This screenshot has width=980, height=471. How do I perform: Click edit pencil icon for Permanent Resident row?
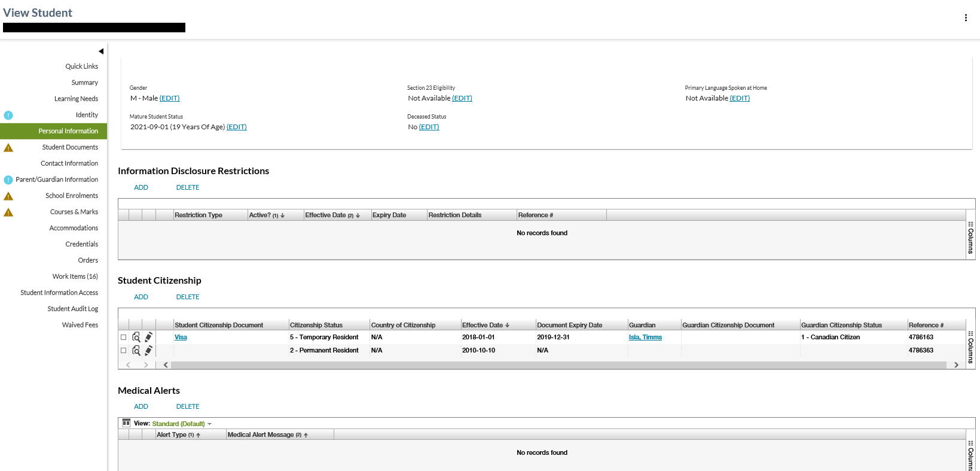149,350
